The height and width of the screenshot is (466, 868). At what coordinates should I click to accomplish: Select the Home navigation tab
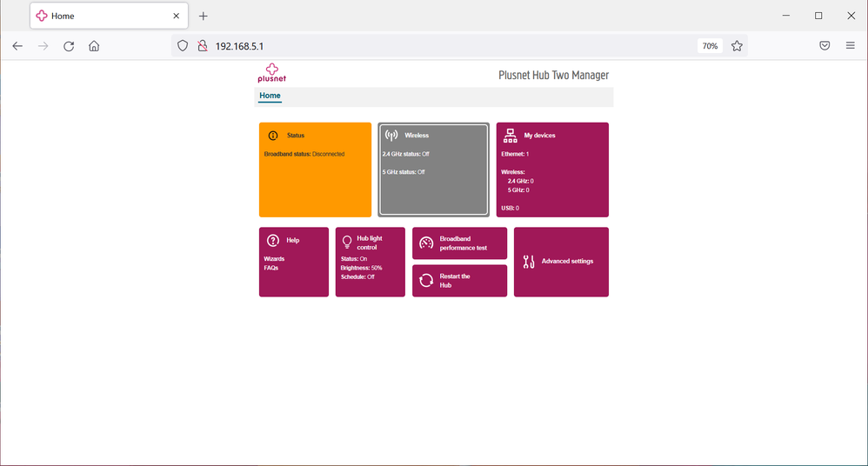pos(270,96)
